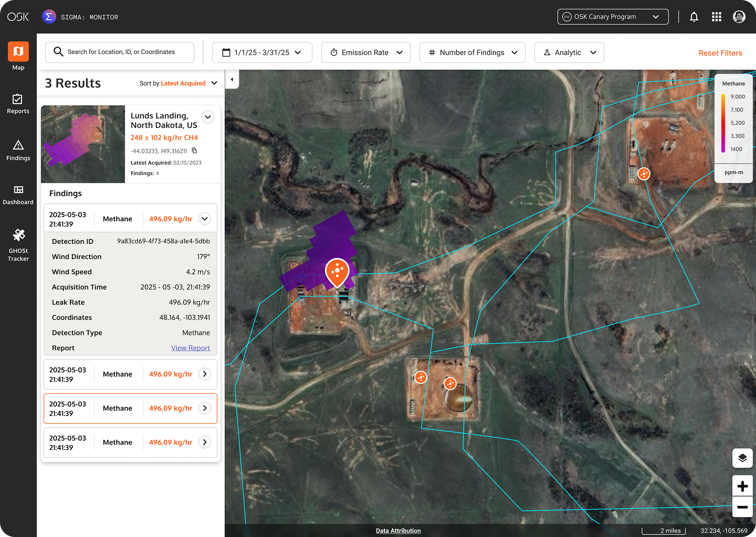Image resolution: width=756 pixels, height=537 pixels.
Task: Zoom out with the minus button
Action: pyautogui.click(x=742, y=507)
